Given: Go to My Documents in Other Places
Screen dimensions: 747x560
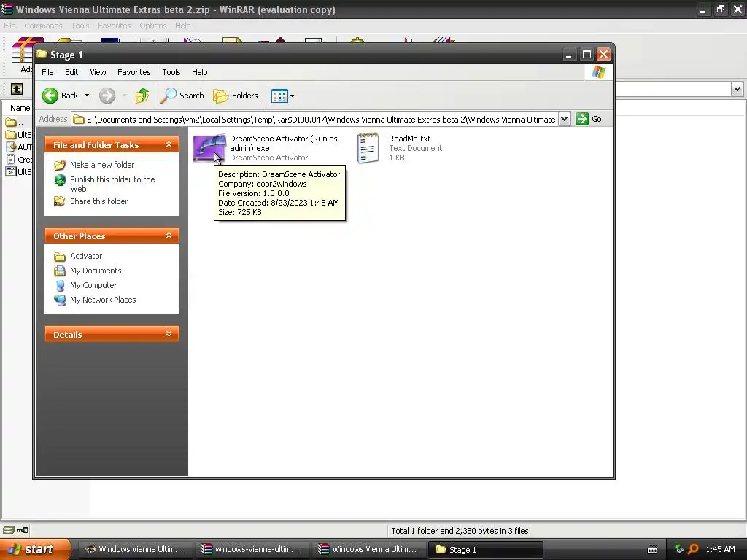Looking at the screenshot, I should 96,271.
